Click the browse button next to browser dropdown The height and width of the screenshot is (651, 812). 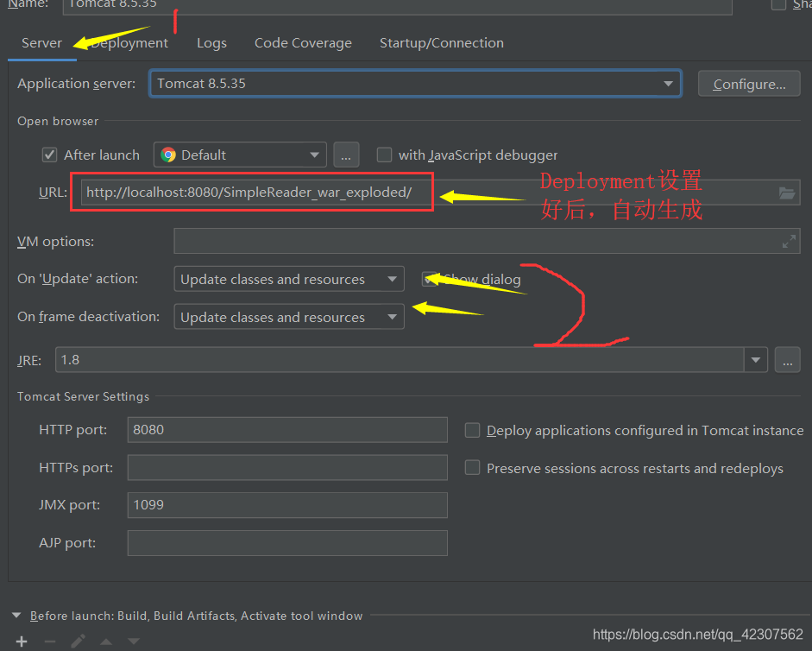coord(346,155)
